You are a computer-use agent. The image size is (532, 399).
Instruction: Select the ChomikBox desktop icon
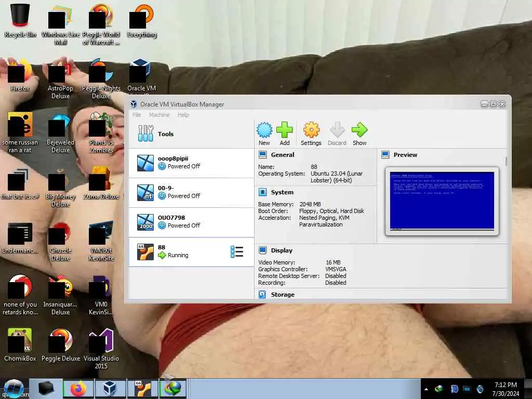coord(20,345)
